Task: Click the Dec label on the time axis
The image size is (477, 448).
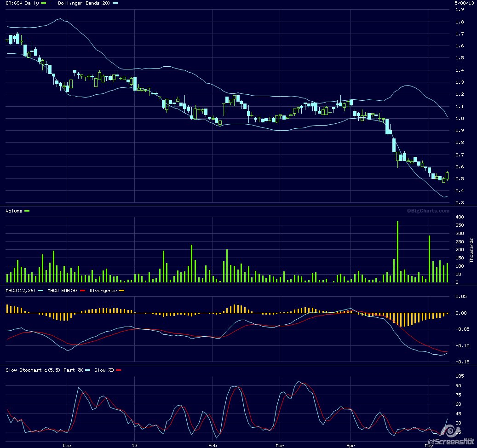Action: click(67, 445)
